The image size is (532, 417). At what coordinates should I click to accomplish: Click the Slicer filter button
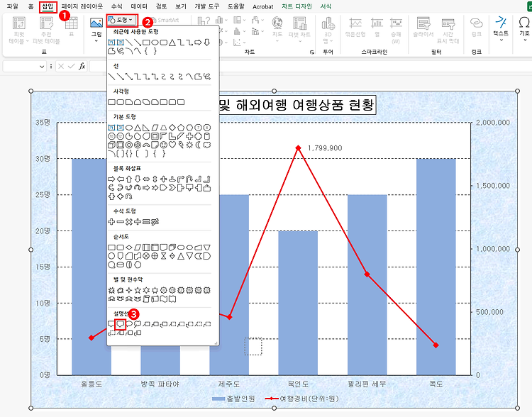click(x=423, y=27)
